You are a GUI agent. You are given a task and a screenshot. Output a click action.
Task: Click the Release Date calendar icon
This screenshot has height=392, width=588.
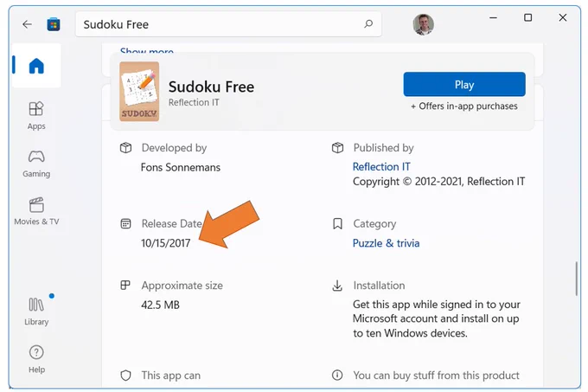pos(125,224)
